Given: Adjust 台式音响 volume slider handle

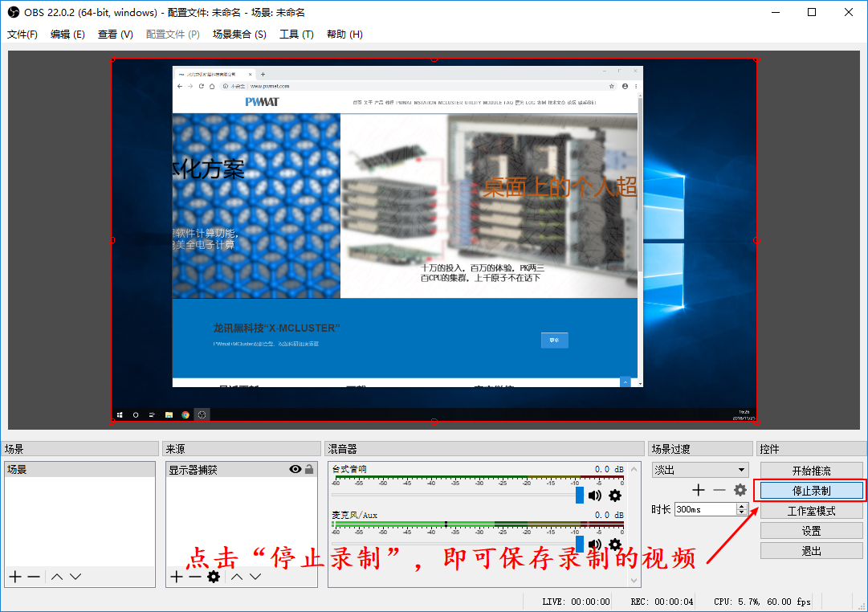Looking at the screenshot, I should click(x=580, y=495).
